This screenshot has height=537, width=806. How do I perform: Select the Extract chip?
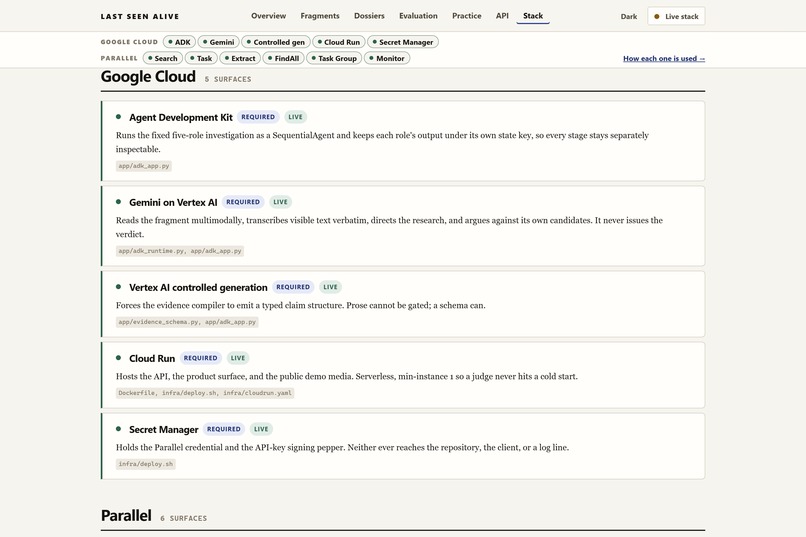click(240, 58)
